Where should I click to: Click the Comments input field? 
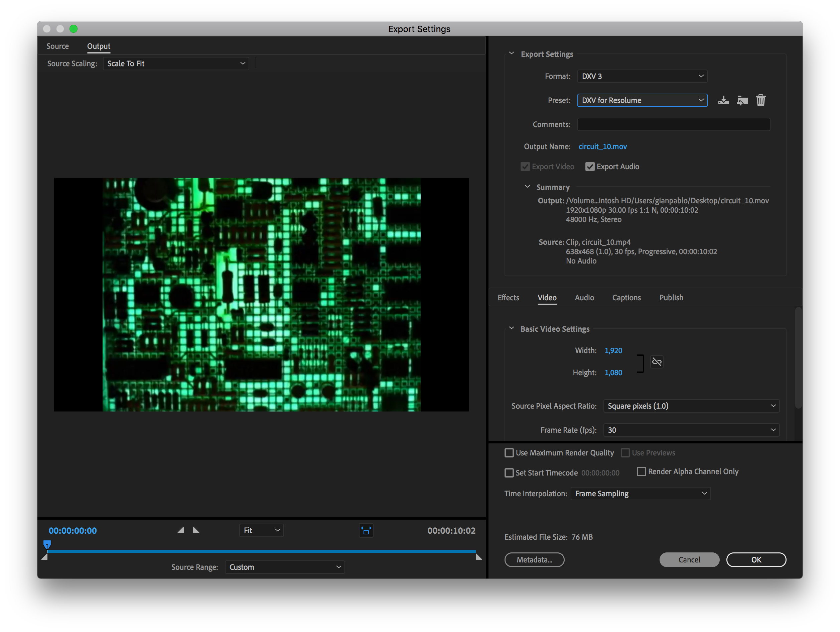(x=673, y=125)
